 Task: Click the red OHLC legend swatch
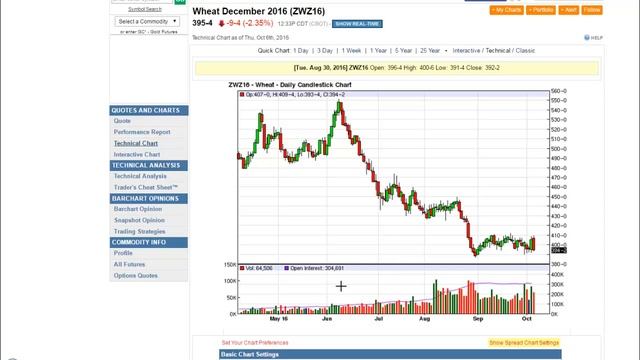[x=242, y=94]
